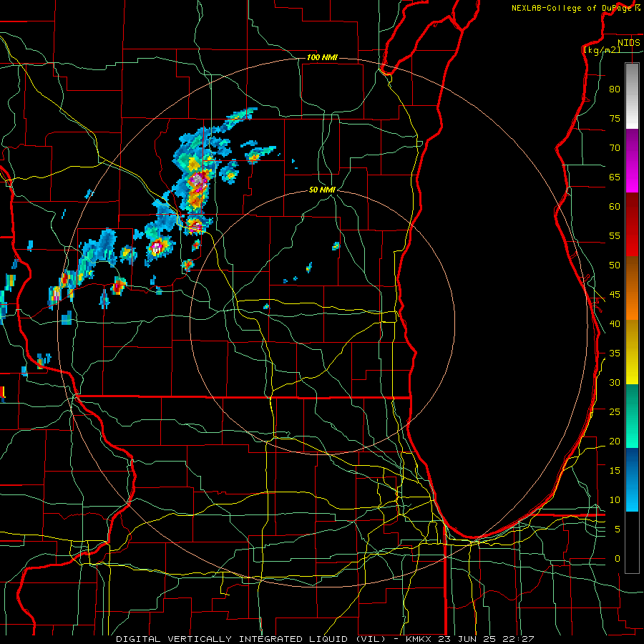The image size is (644, 644).
Task: Click the 40 value on the color scale
Action: click(x=615, y=324)
